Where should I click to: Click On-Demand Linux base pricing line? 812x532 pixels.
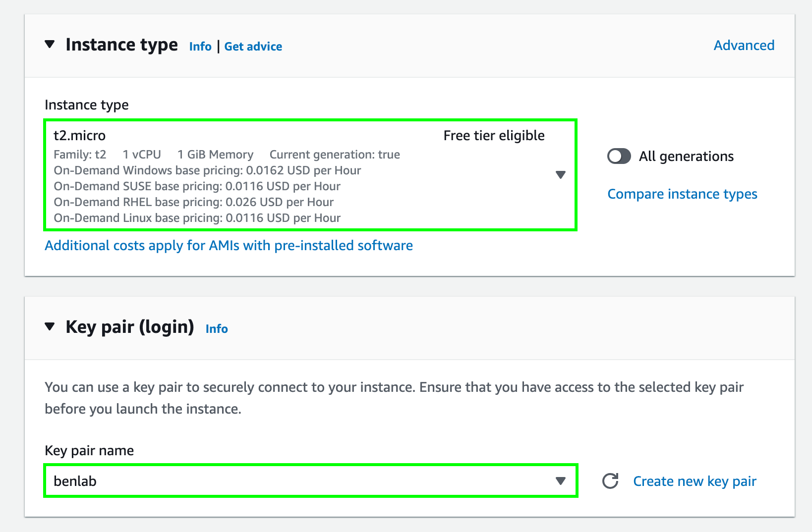tap(197, 218)
